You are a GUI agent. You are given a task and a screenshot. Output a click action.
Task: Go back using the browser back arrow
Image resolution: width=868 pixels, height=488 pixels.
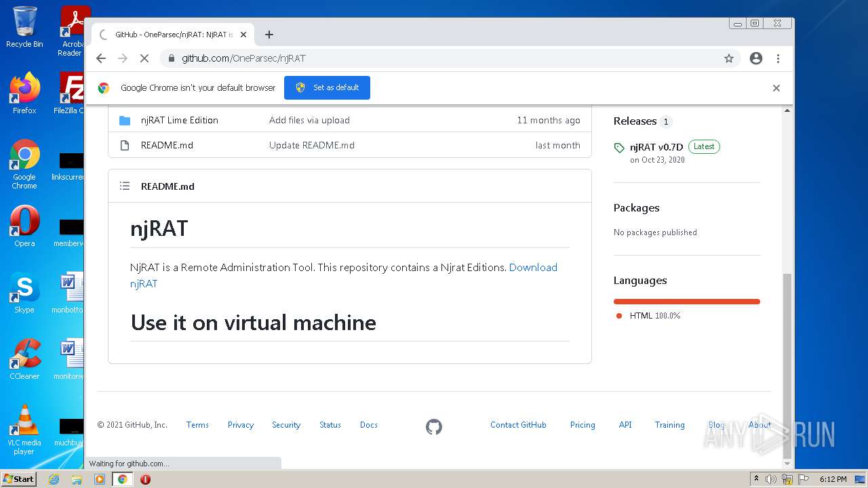101,58
